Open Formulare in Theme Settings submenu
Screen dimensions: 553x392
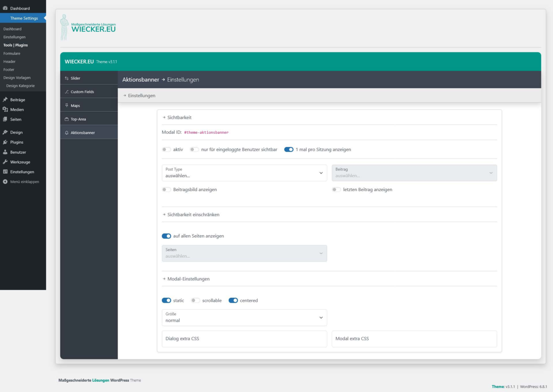[12, 53]
